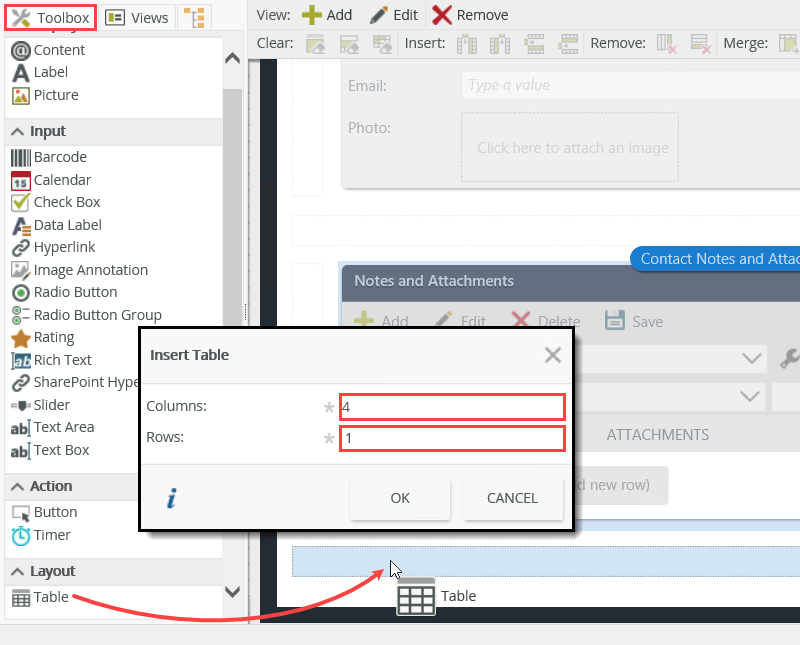Screen dimensions: 800x645
Task: Select the Picture content control
Action: (57, 95)
